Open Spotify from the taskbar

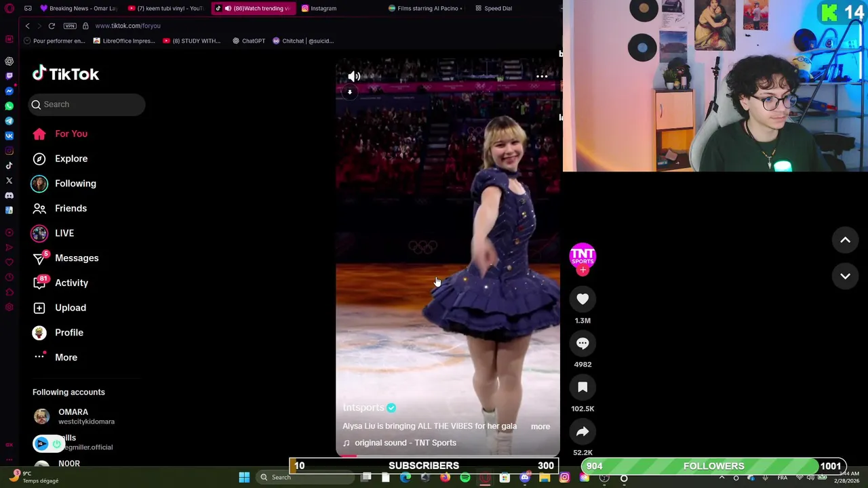pos(465,477)
